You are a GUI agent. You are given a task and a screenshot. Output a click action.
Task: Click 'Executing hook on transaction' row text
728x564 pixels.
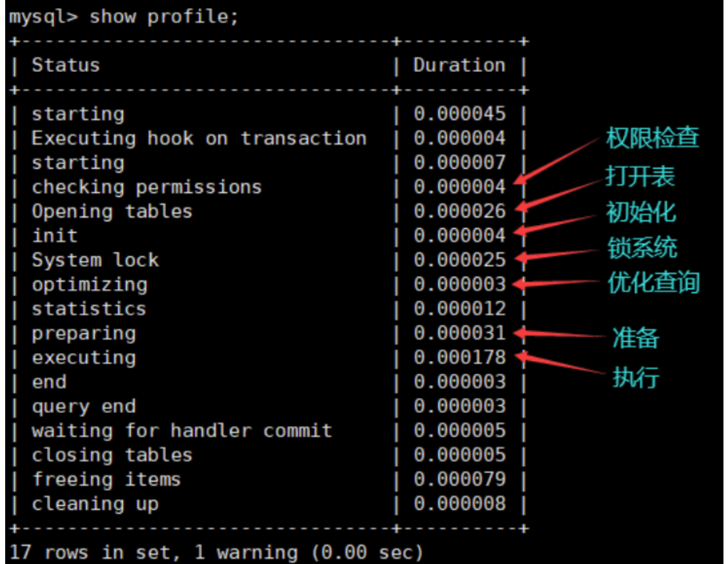[199, 138]
